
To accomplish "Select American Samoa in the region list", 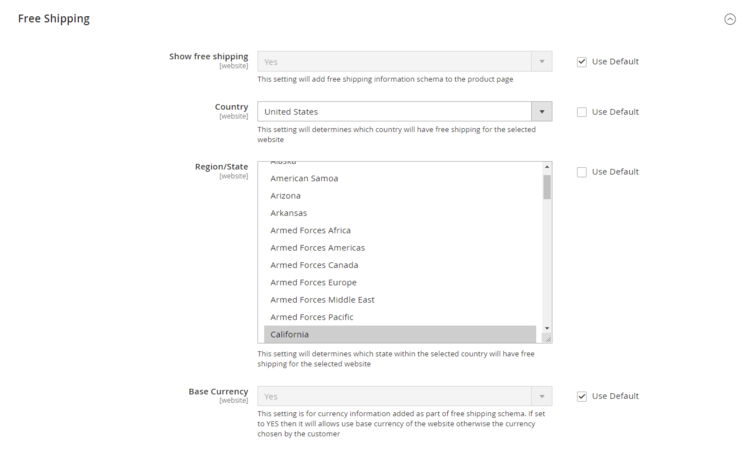I will 304,178.
